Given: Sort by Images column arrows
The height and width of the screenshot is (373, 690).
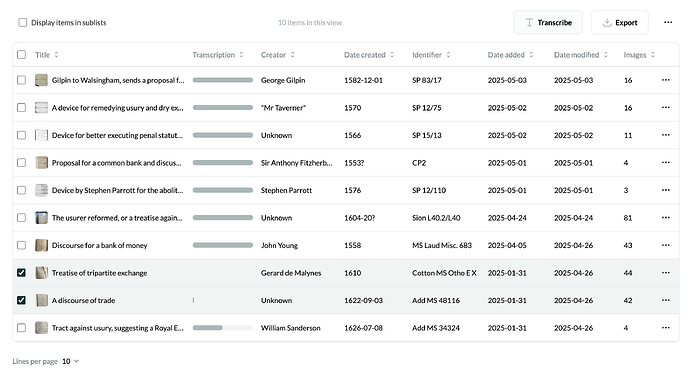Looking at the screenshot, I should [x=653, y=55].
